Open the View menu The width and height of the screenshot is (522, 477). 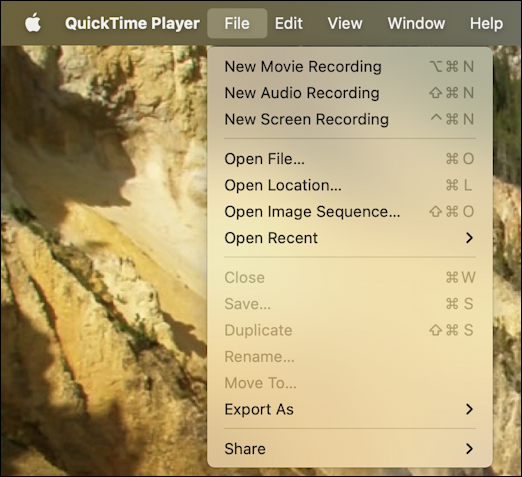tap(345, 23)
